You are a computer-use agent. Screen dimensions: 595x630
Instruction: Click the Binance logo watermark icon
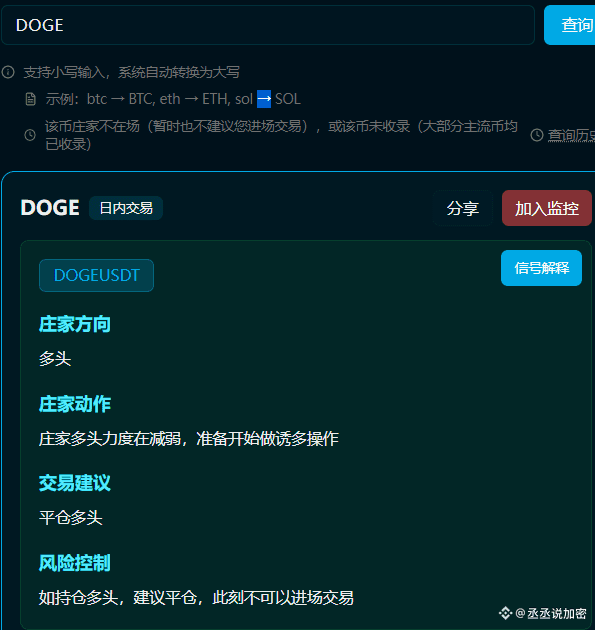505,613
